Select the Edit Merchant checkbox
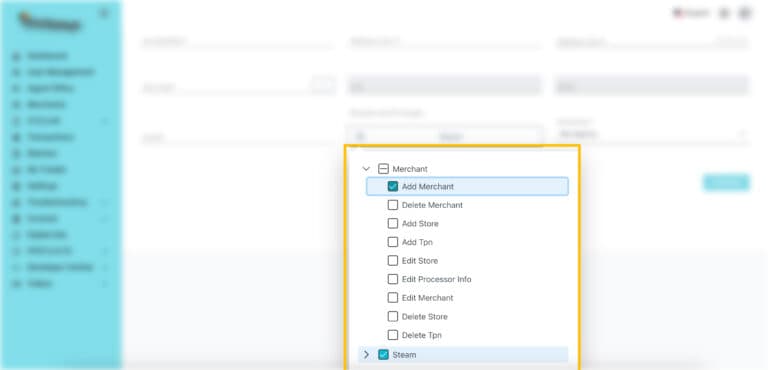The width and height of the screenshot is (768, 370). [x=393, y=297]
